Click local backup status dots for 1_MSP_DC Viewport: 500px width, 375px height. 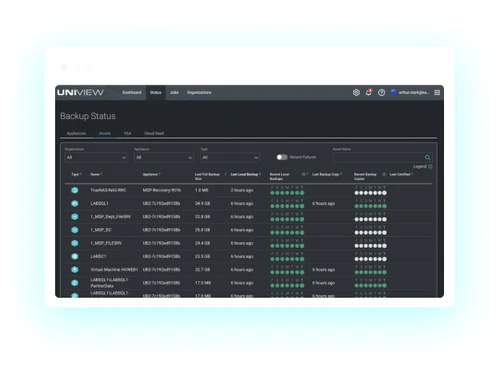pos(287,232)
